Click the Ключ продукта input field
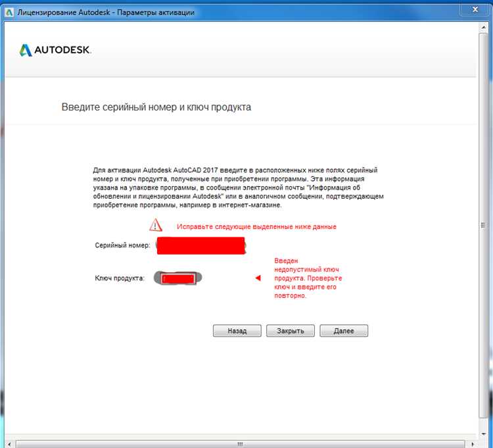Viewport: 493px width, 448px height. point(178,278)
